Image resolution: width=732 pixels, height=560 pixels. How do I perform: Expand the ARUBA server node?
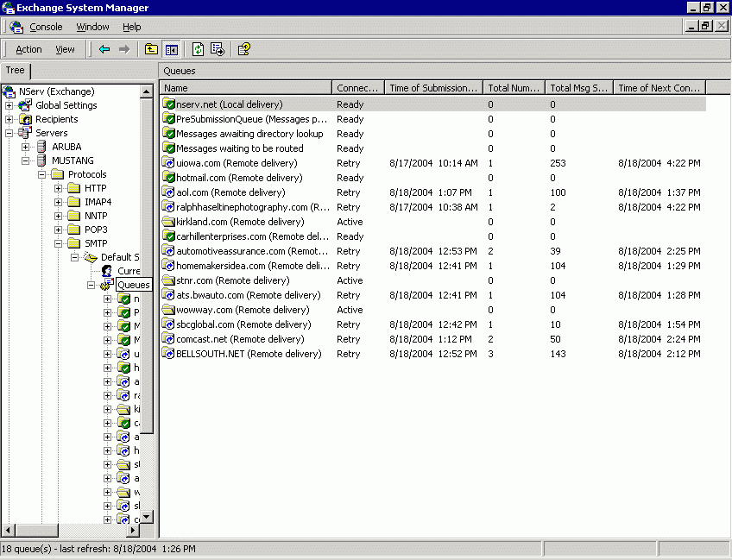click(25, 147)
